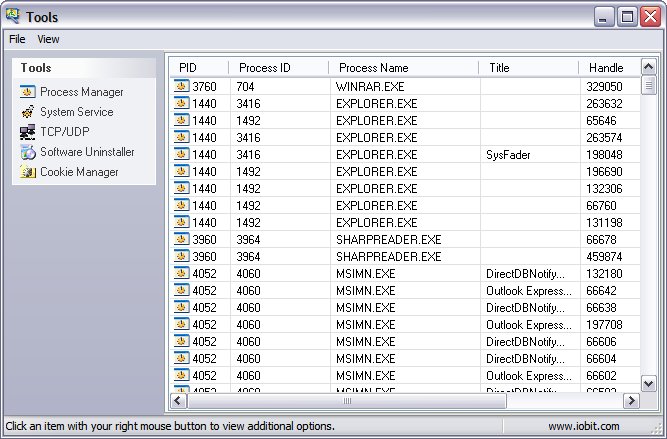
Task: Click the Tools app icon in title bar
Action: tap(12, 16)
